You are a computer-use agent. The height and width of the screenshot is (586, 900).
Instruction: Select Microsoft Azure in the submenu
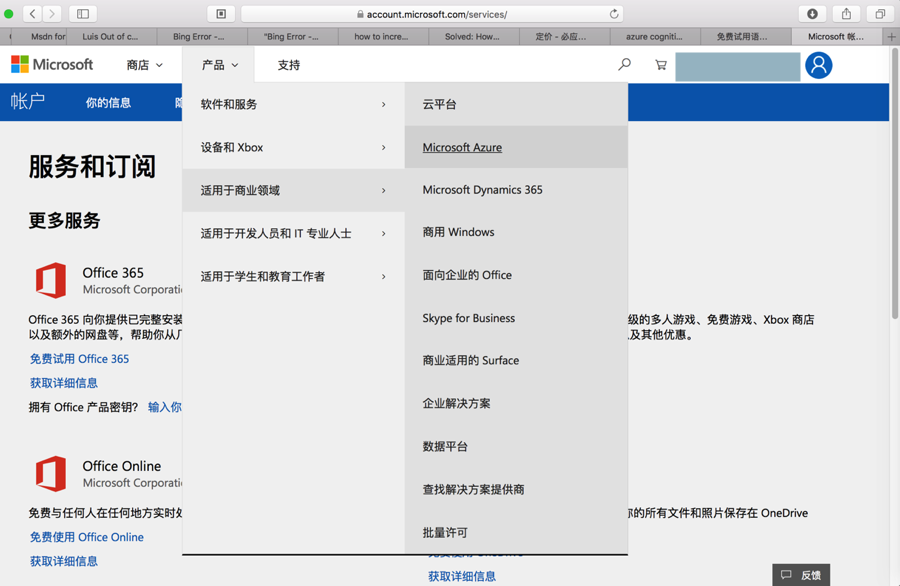[x=516, y=148]
